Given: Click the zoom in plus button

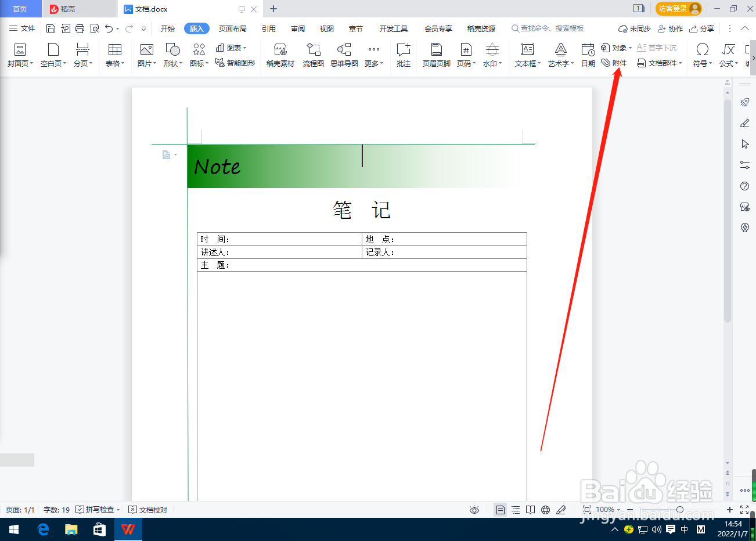Looking at the screenshot, I should click(x=730, y=510).
